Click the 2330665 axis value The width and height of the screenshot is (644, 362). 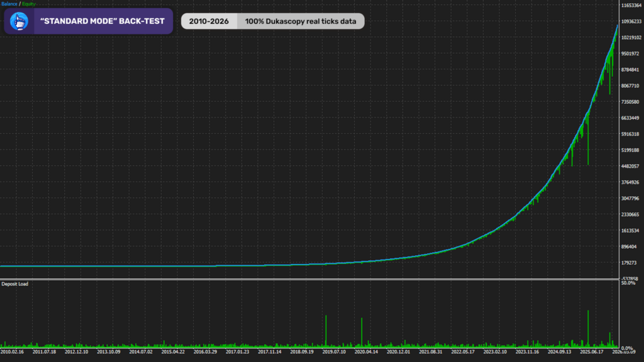[631, 215]
